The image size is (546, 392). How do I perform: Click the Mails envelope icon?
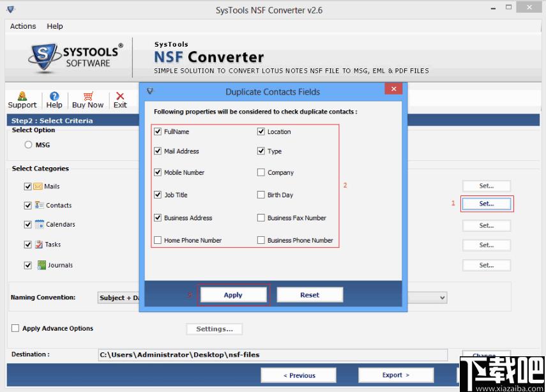tap(38, 186)
